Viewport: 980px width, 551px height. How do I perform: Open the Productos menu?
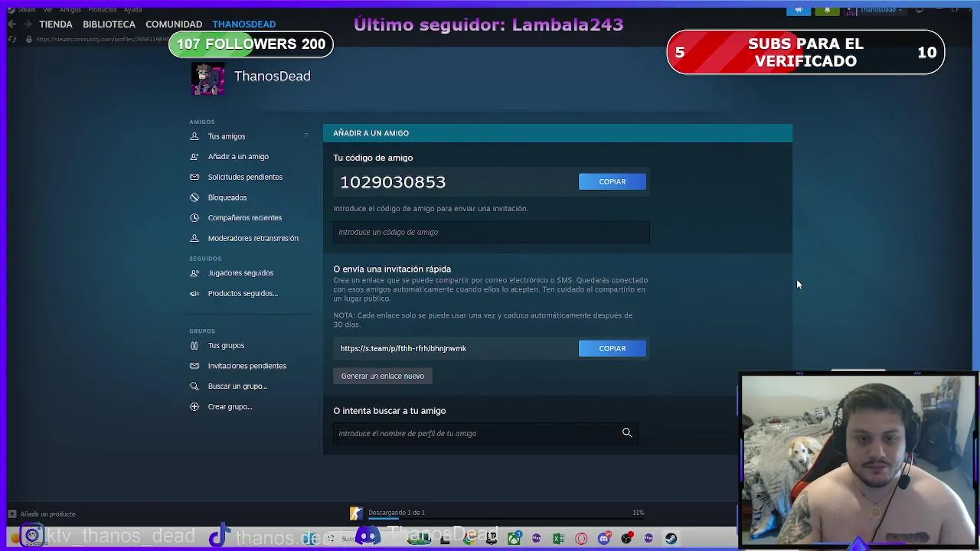[x=103, y=10]
